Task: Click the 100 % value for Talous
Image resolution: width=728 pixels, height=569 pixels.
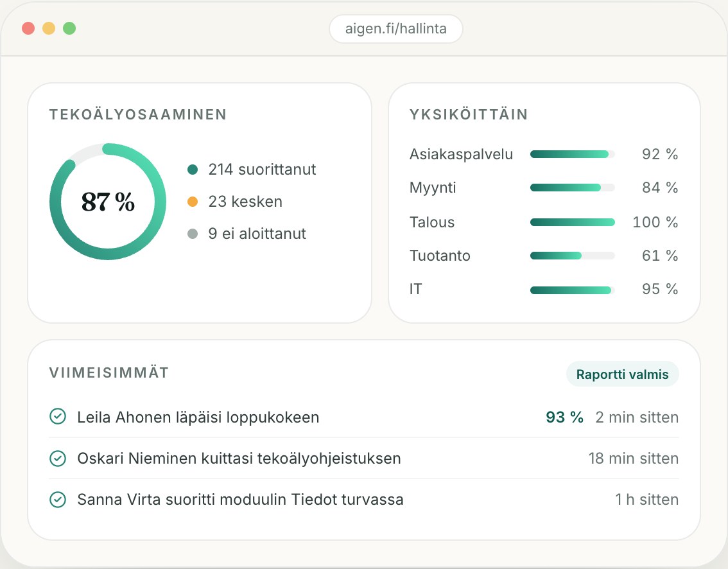Action: click(x=655, y=222)
